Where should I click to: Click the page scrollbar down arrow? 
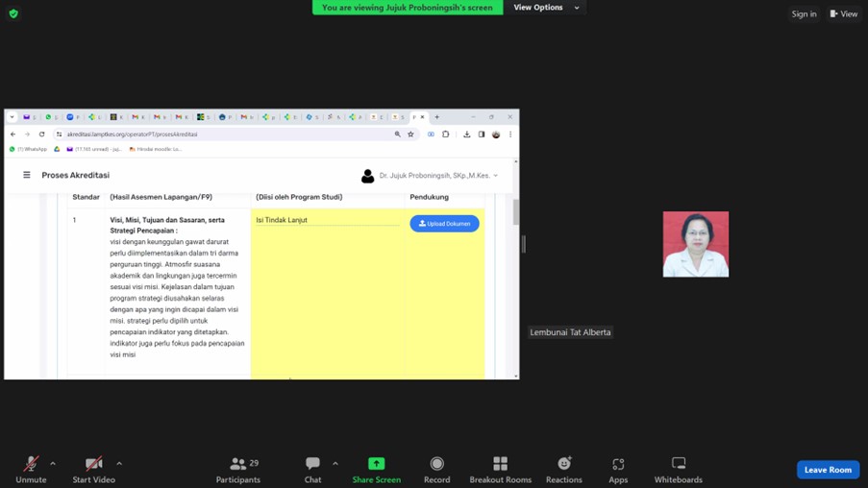point(516,377)
